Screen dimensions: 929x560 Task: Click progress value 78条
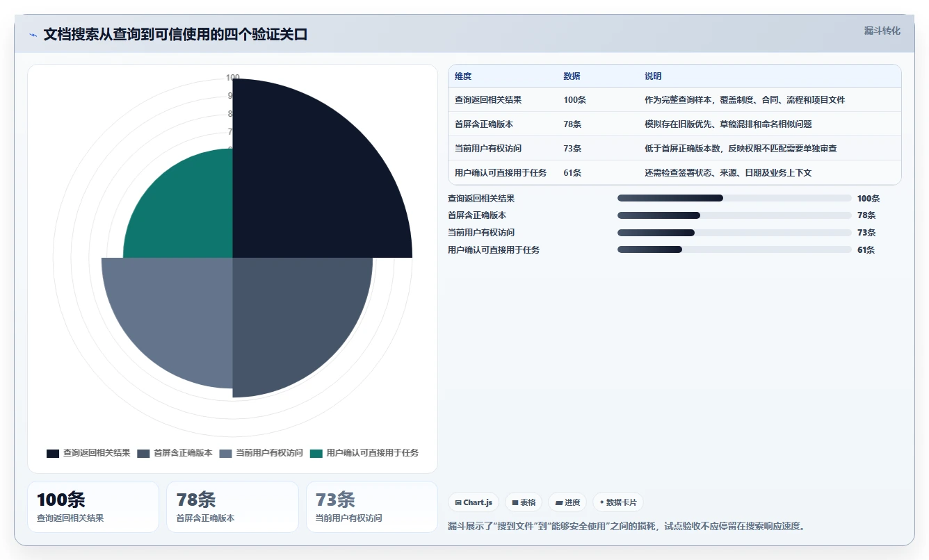(866, 215)
